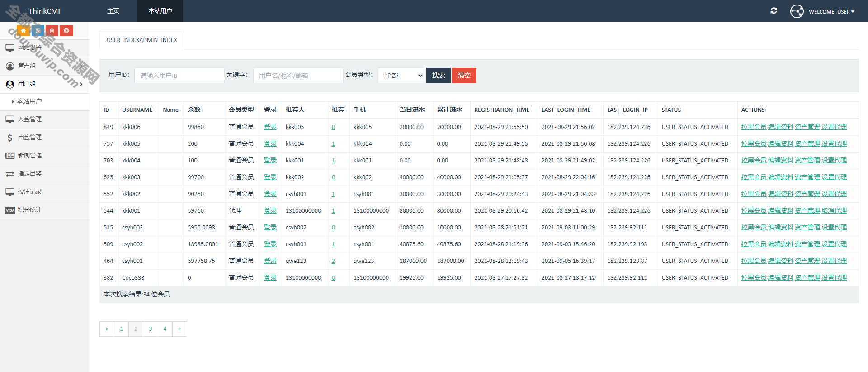The image size is (868, 372).
Task: Go to pagination page 3
Action: (x=151, y=329)
